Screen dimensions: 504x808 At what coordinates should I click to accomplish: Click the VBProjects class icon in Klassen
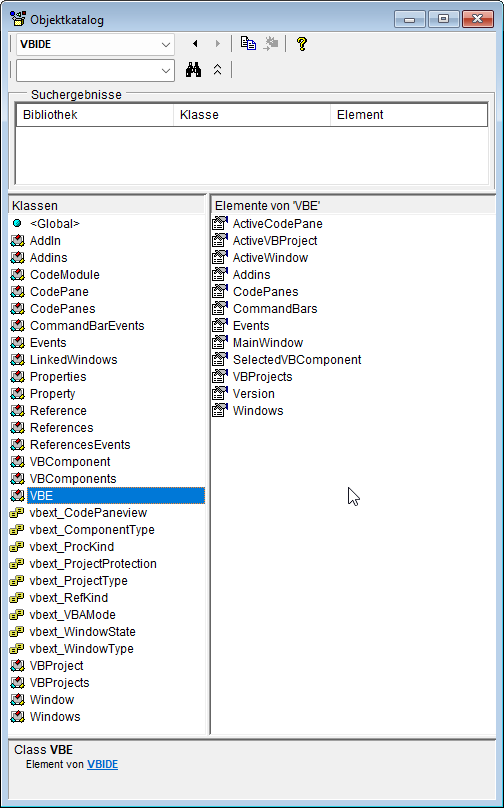[x=18, y=683]
